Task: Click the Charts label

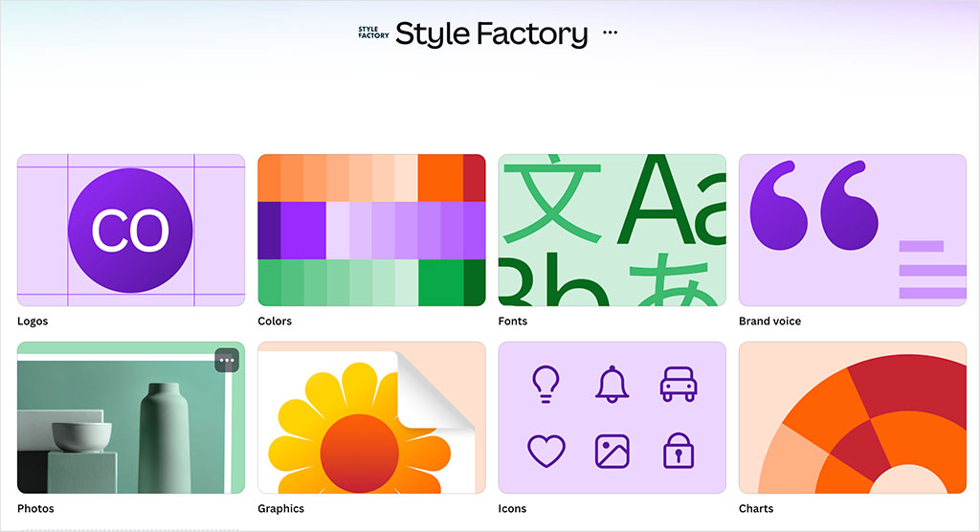Action: tap(756, 509)
